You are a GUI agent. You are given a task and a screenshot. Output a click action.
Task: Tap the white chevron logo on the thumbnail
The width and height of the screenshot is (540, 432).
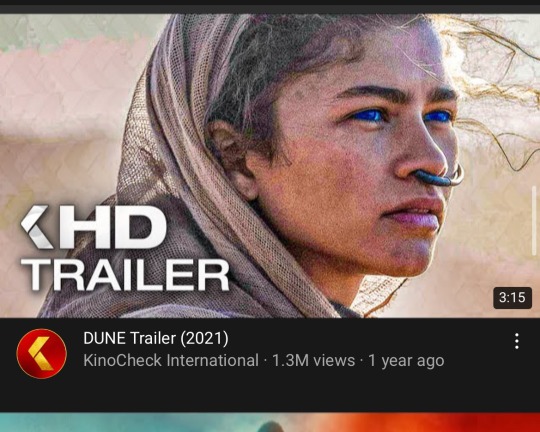[37, 227]
